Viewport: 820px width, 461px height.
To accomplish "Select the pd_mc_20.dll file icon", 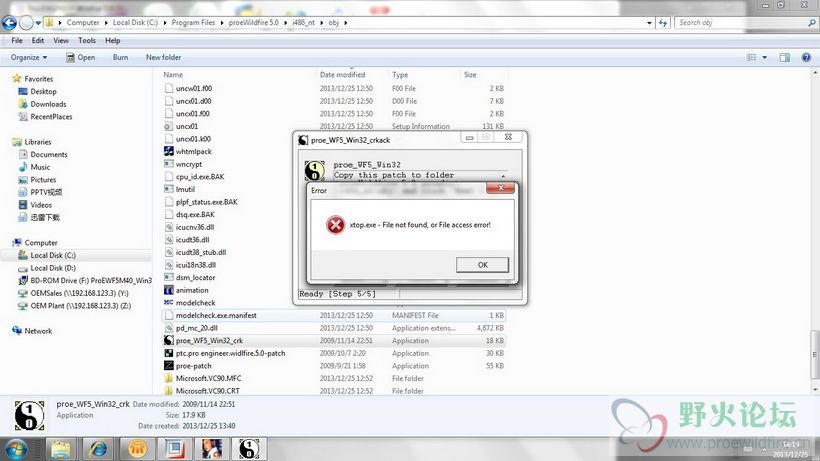I will [168, 328].
